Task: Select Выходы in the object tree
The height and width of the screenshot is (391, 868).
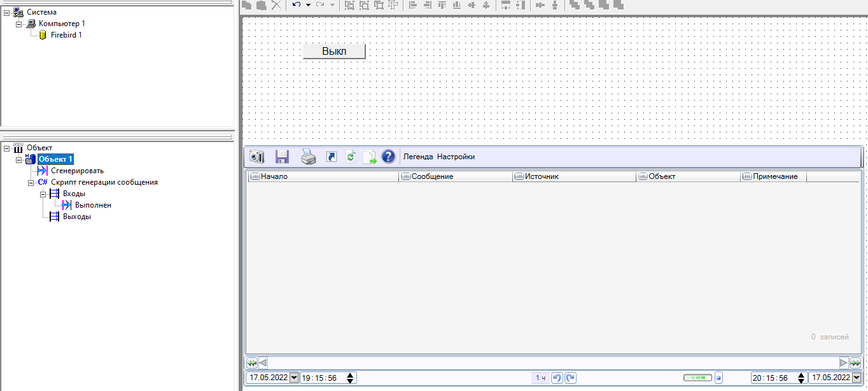Action: [x=77, y=217]
